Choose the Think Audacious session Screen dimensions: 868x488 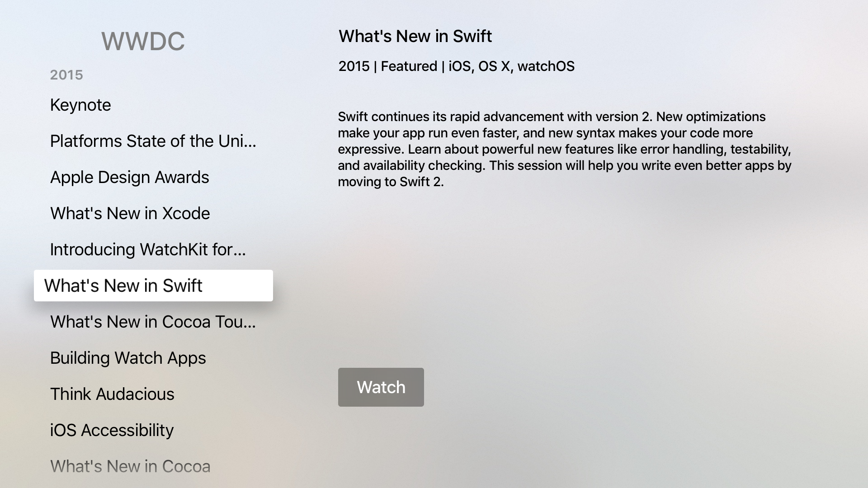pyautogui.click(x=112, y=394)
